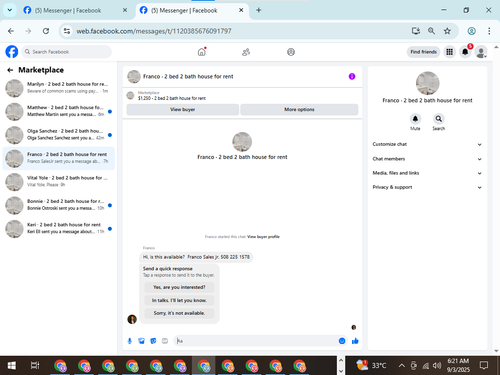Click Franco's large profile picture in right panel
The width and height of the screenshot is (500, 375).
pos(427,83)
